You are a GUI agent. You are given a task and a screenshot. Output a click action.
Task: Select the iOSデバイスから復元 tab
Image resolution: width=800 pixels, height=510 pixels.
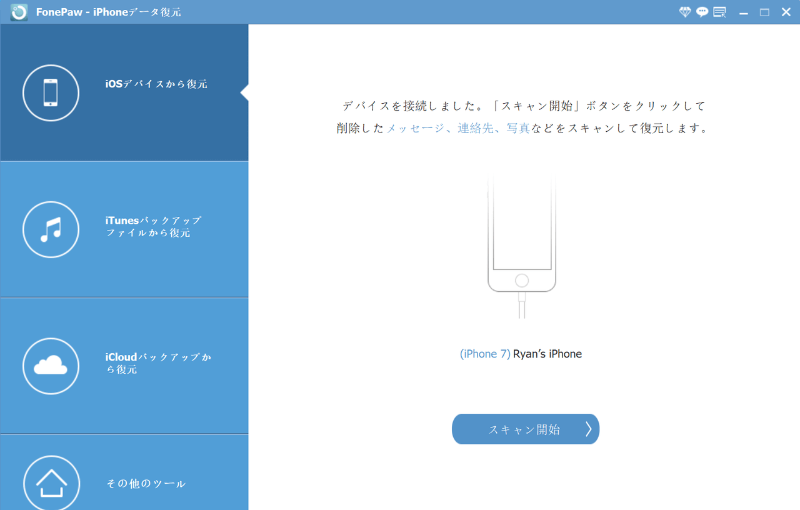tap(124, 93)
